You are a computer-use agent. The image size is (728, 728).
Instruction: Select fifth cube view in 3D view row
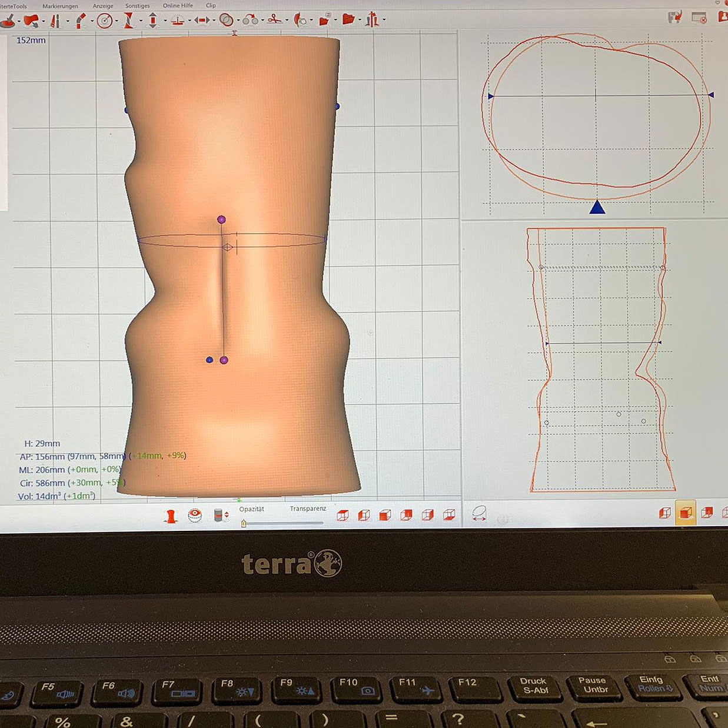point(428,516)
